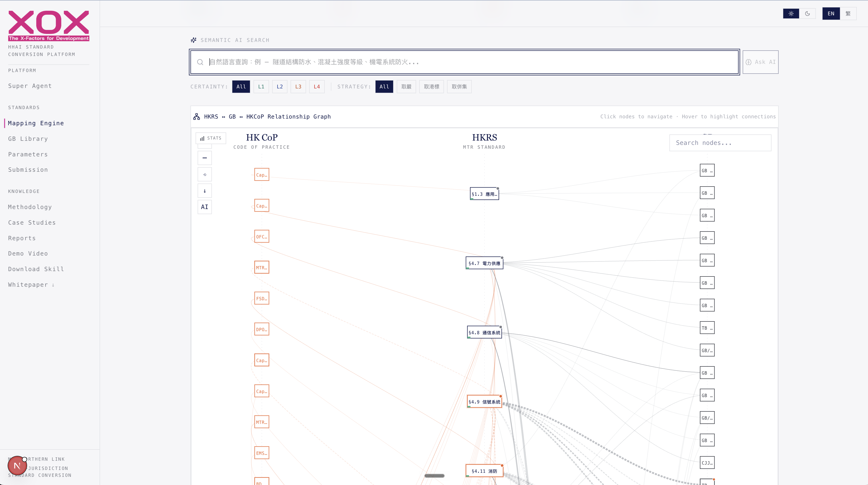This screenshot has width=868, height=485.
Task: Select the DPO… Code of Practice node
Action: [261, 329]
